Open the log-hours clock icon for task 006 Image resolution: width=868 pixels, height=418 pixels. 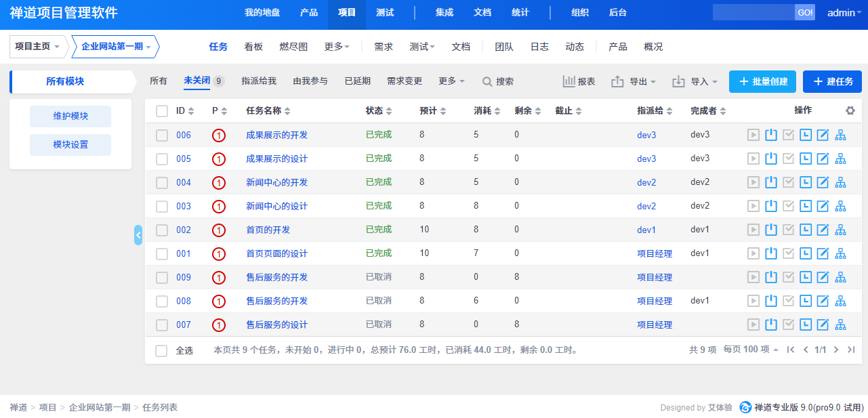coord(806,135)
